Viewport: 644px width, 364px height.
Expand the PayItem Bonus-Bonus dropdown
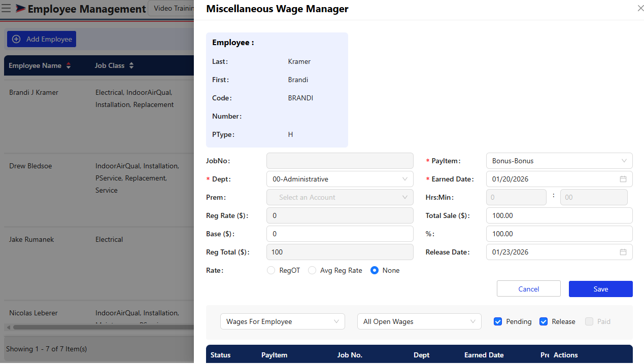point(559,161)
